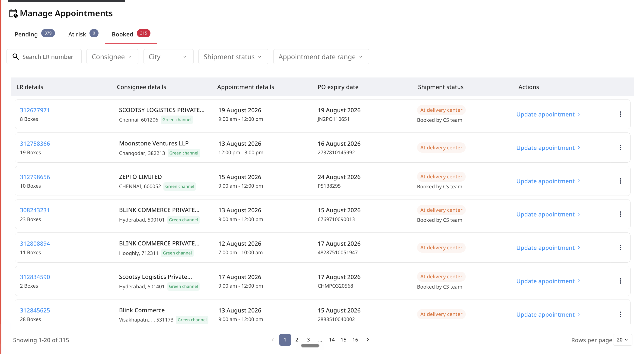Image resolution: width=644 pixels, height=354 pixels.
Task: Open kebab menu for LR 312677971
Action: (x=620, y=114)
